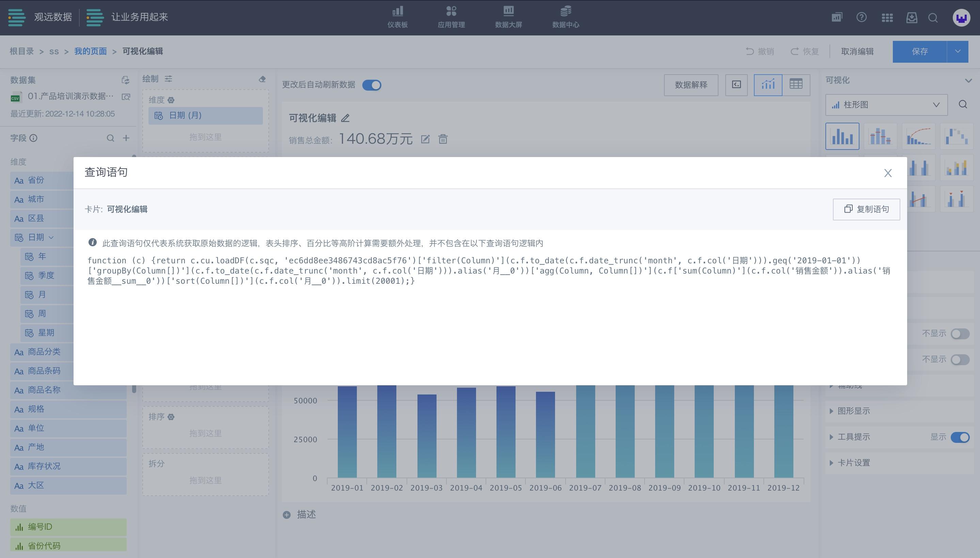Click trash icon beside 140.68万元
980x558 pixels.
pos(443,139)
